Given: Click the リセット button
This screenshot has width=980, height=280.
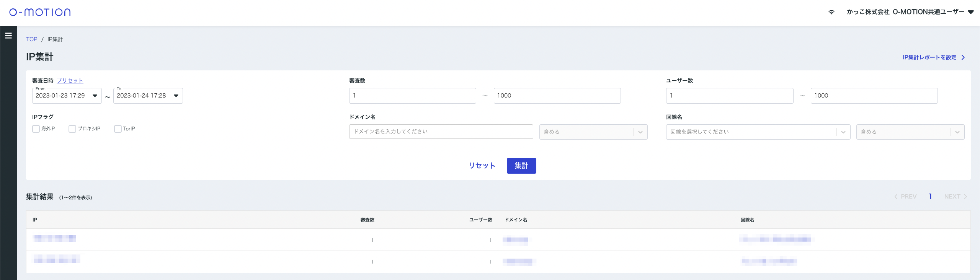Looking at the screenshot, I should click(x=482, y=166).
